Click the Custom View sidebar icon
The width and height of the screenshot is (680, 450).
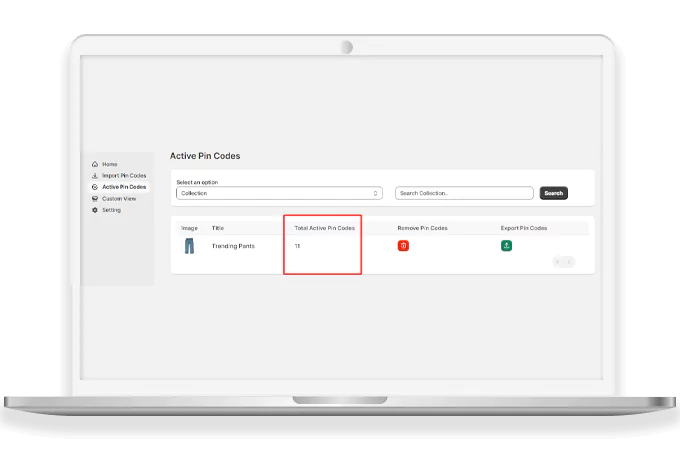click(95, 198)
